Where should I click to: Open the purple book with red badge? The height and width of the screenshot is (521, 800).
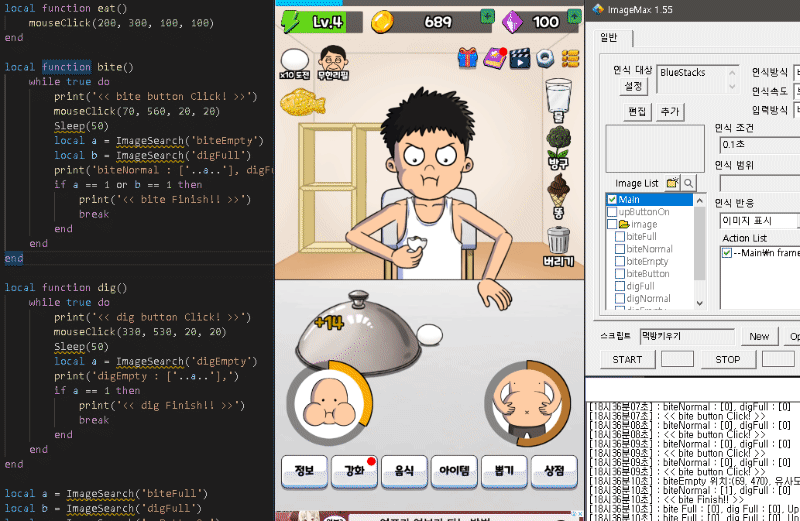pyautogui.click(x=494, y=58)
